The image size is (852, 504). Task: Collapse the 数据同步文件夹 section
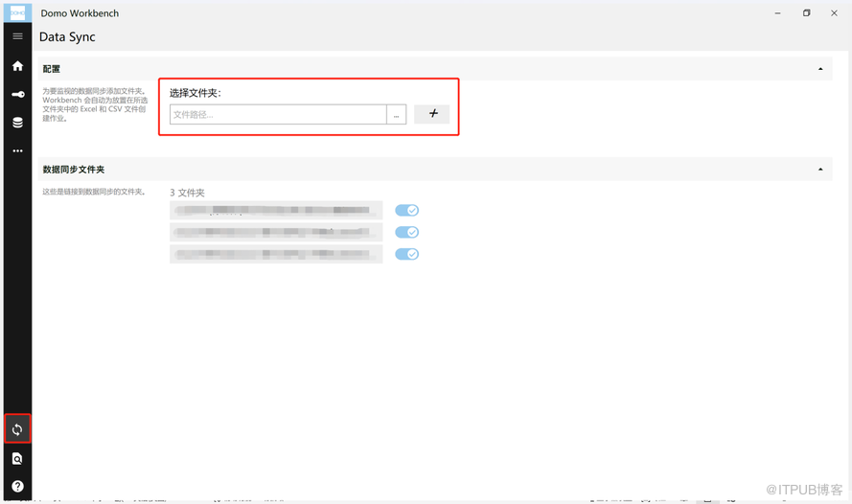(820, 170)
